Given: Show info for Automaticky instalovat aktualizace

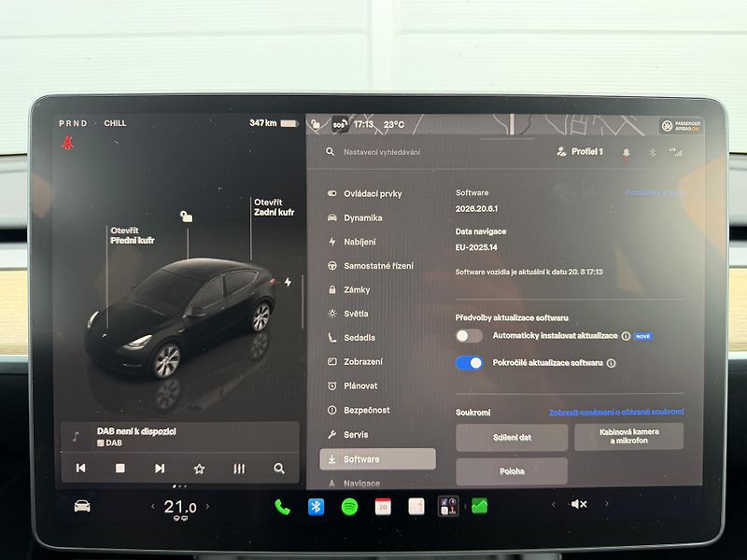Looking at the screenshot, I should click(x=626, y=336).
